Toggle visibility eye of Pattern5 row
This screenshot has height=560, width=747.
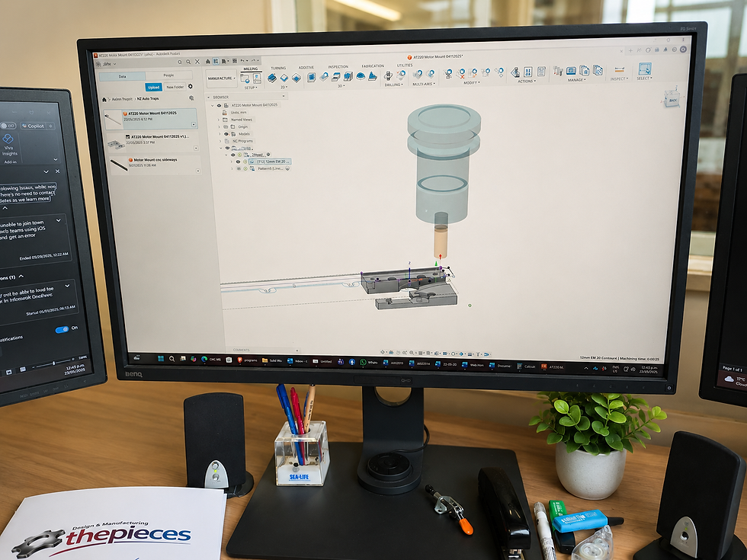pyautogui.click(x=239, y=168)
